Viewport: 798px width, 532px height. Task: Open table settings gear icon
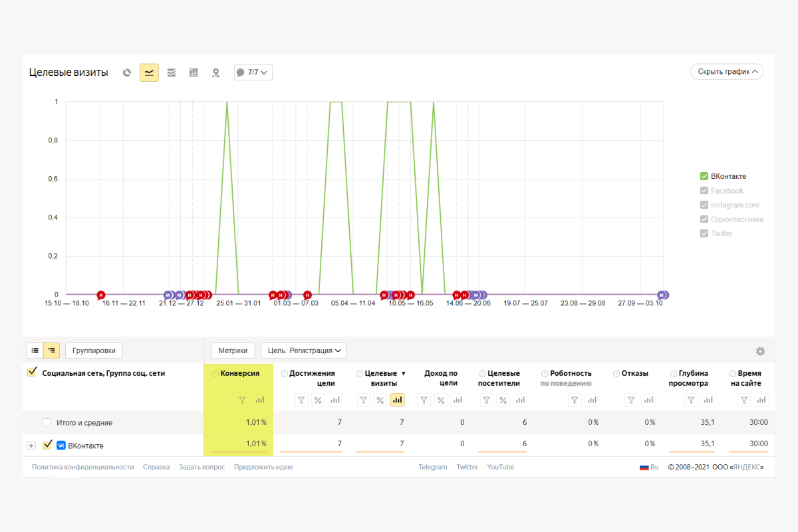click(760, 351)
